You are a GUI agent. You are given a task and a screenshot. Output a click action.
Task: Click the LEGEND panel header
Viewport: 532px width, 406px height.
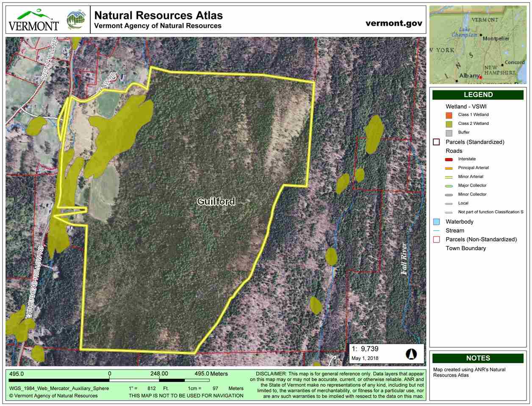click(478, 95)
